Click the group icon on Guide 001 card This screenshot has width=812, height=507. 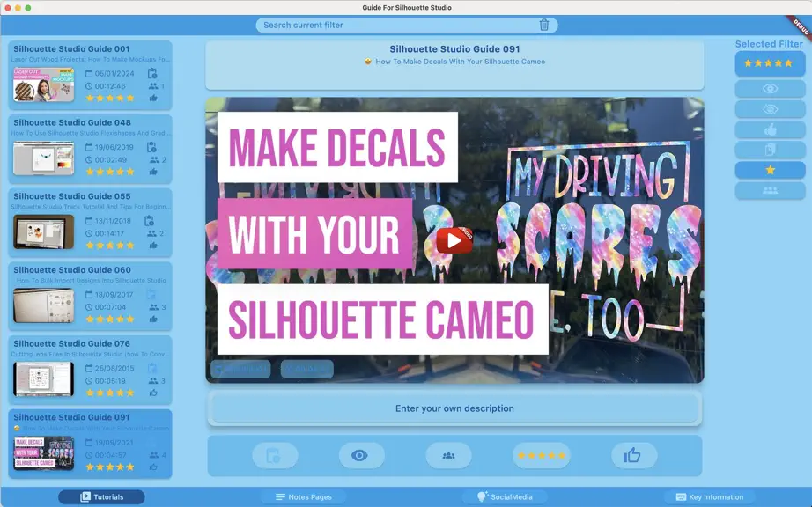[153, 86]
